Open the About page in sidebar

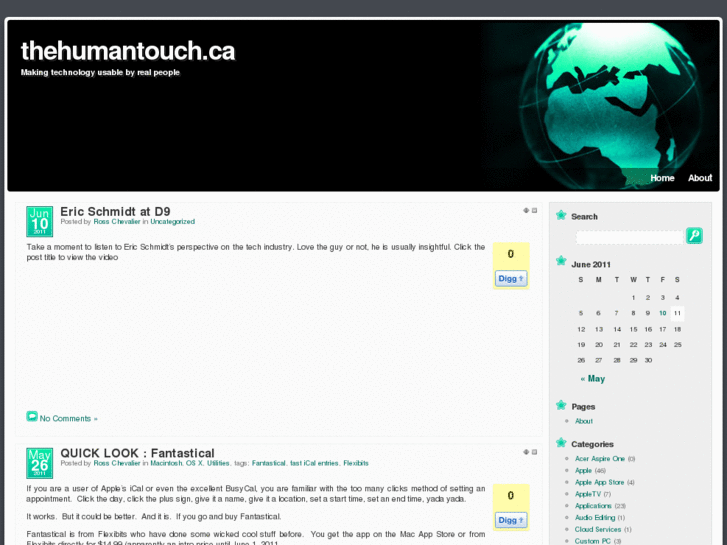[x=584, y=421]
